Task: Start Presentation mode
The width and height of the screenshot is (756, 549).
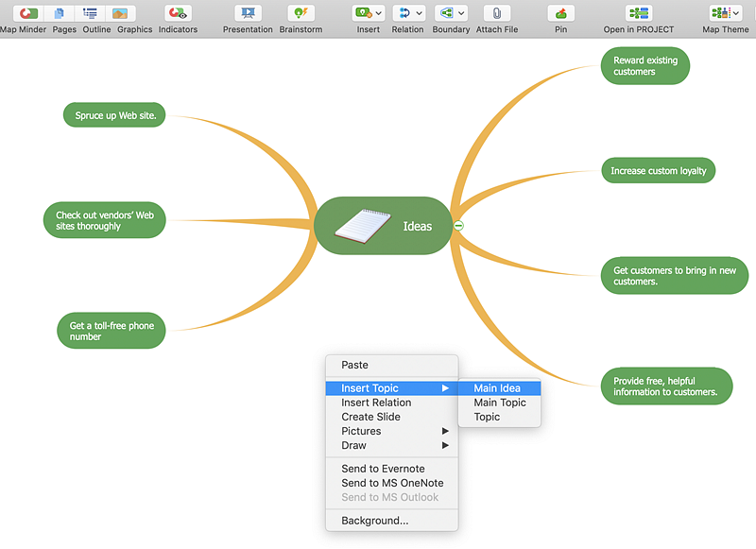Action: pyautogui.click(x=248, y=13)
